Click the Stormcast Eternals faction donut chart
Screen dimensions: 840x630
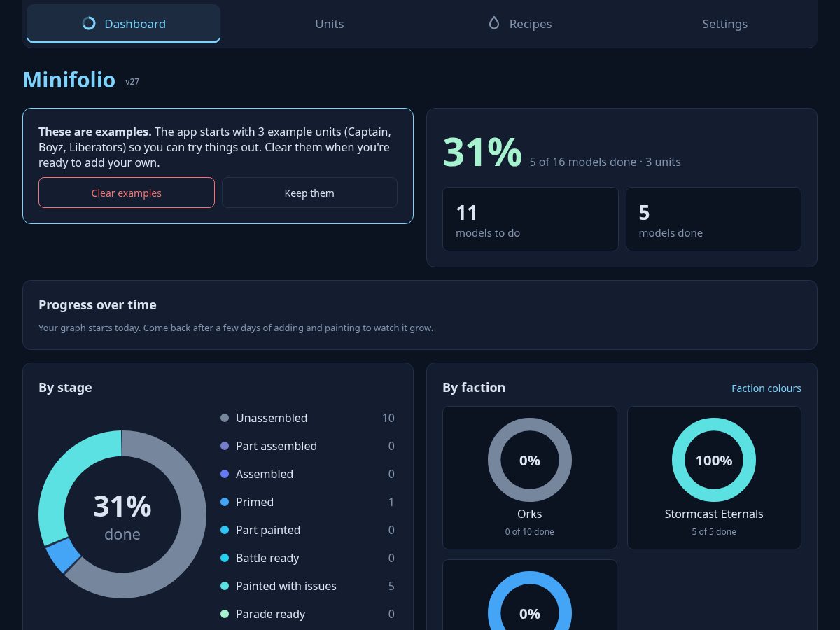(714, 460)
